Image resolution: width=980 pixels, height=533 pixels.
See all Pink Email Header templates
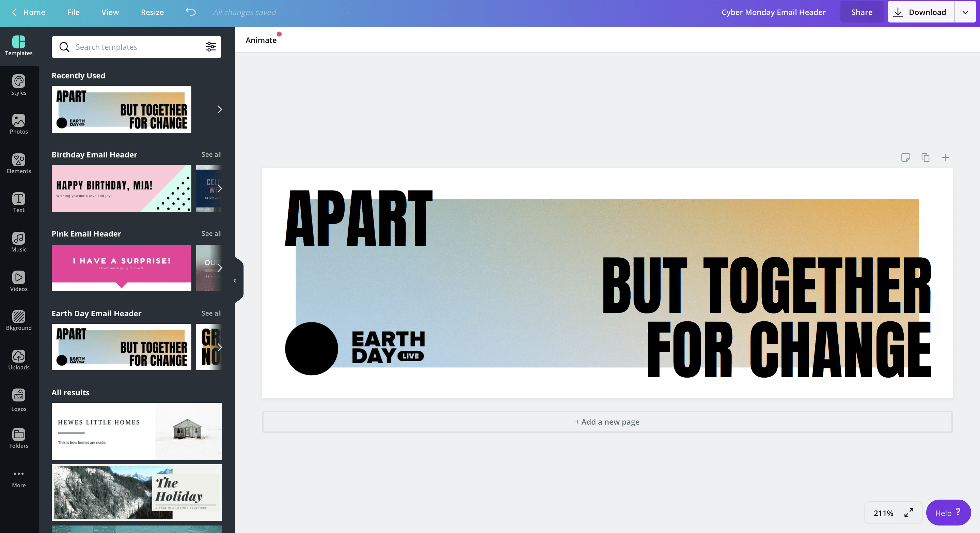(211, 233)
